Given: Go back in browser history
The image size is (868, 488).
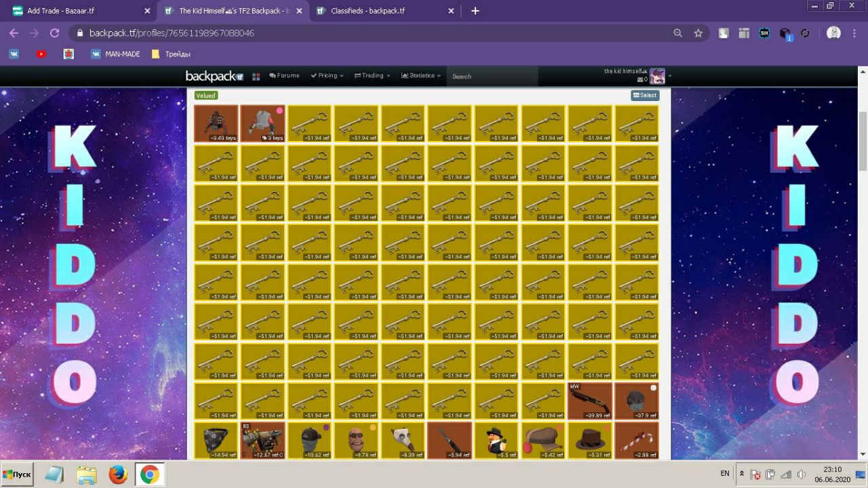Looking at the screenshot, I should (14, 33).
